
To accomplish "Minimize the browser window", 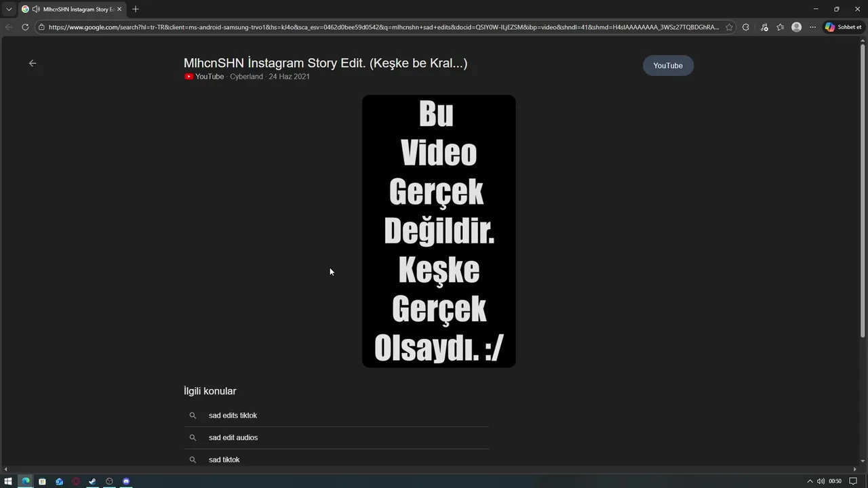I will (816, 9).
